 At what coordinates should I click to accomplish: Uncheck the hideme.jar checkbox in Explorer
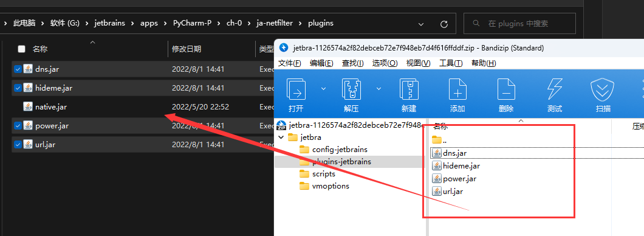click(17, 88)
